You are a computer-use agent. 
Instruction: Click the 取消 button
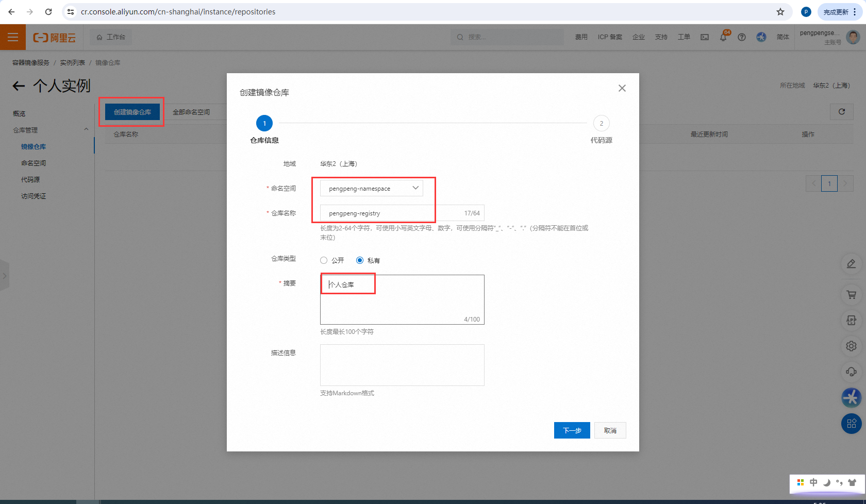click(610, 430)
